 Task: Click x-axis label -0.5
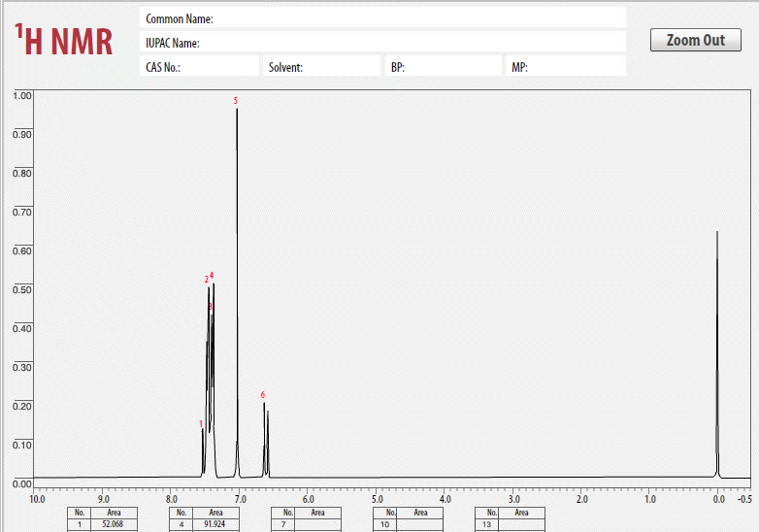tap(744, 499)
